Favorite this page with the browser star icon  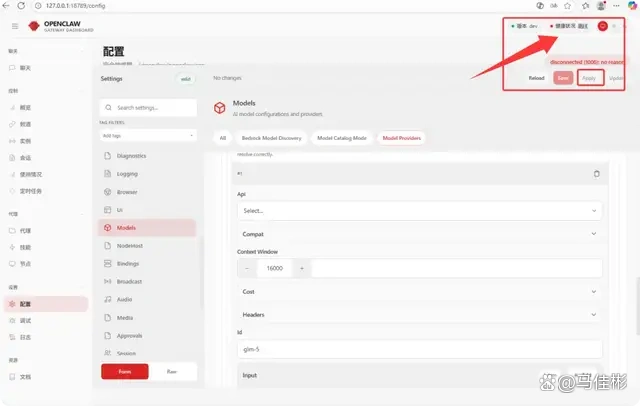[x=586, y=5]
